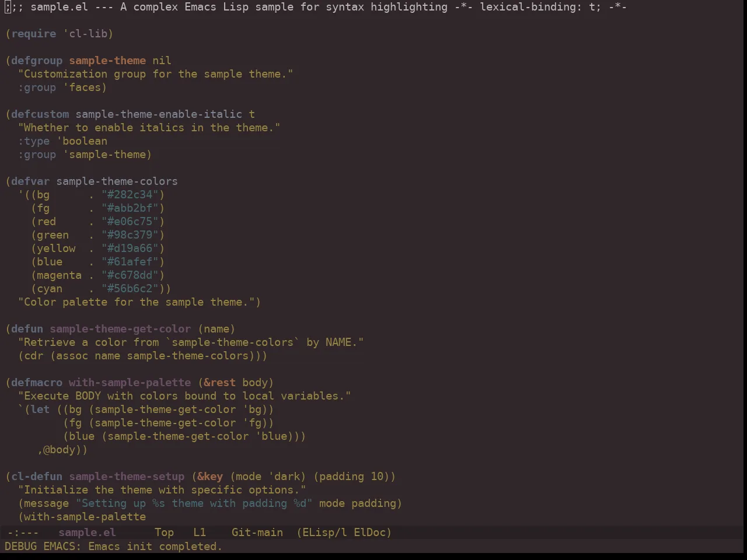
Task: Click the color string "#c678dd"
Action: (x=130, y=275)
